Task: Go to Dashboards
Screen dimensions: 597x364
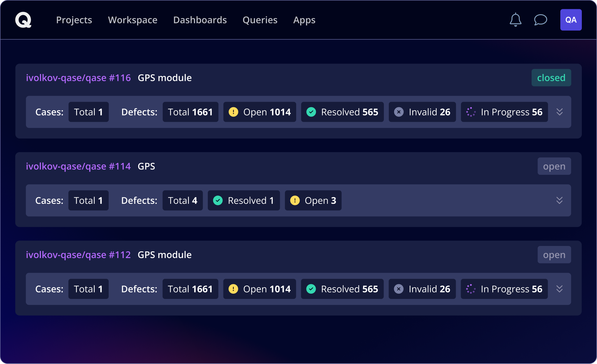Action: [x=200, y=20]
